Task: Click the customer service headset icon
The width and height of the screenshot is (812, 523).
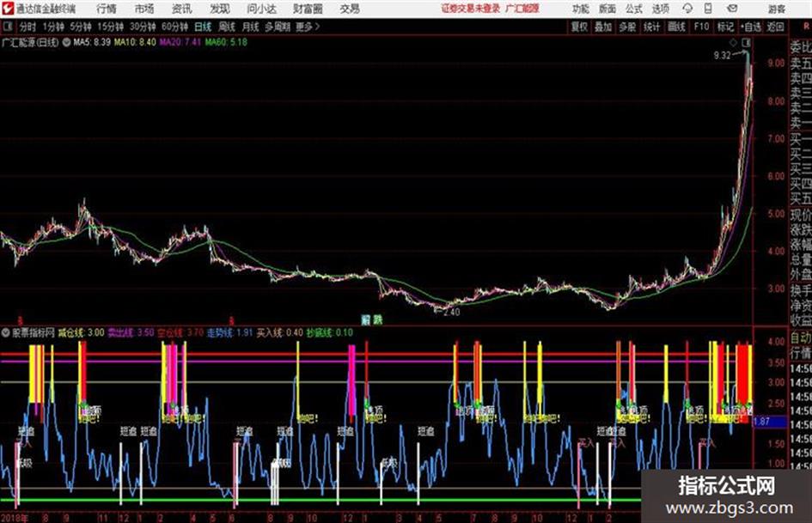Action: [687, 9]
